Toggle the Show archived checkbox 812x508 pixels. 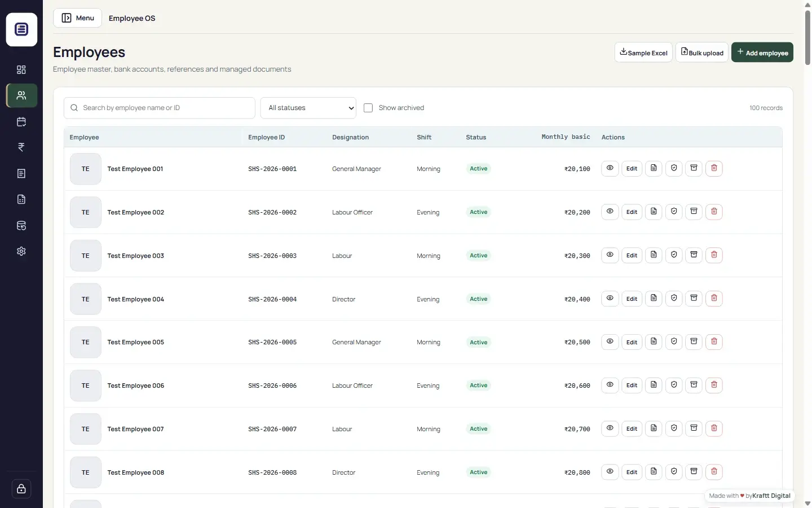pos(368,108)
